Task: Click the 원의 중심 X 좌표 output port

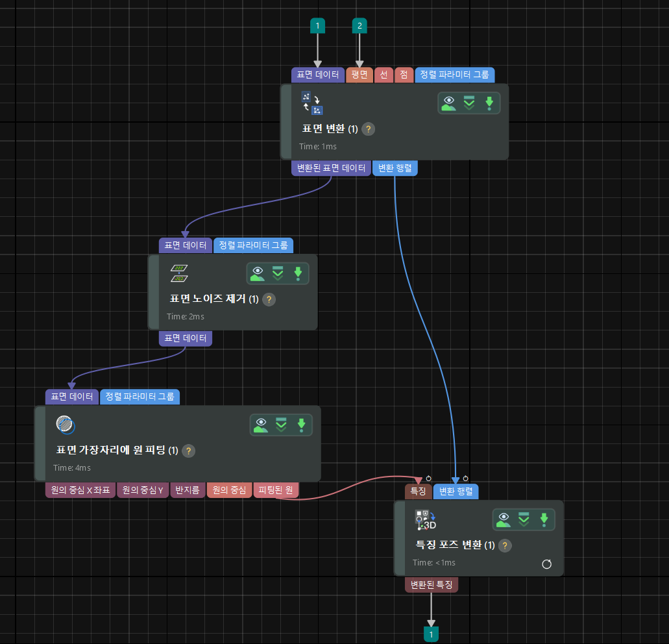Action: 80,490
